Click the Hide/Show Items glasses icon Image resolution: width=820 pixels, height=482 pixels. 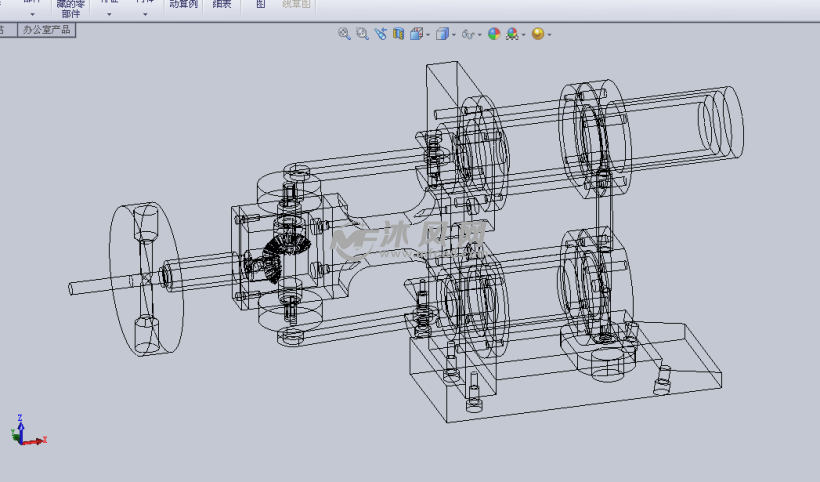click(x=468, y=35)
